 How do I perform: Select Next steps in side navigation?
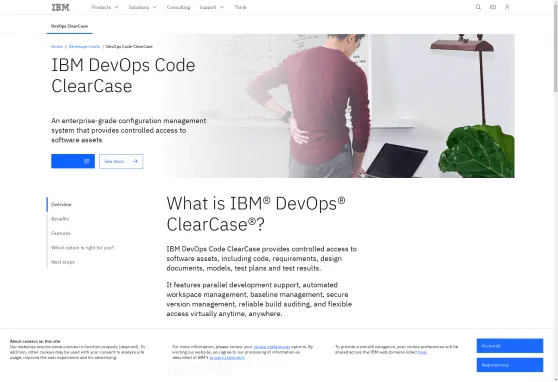(63, 262)
